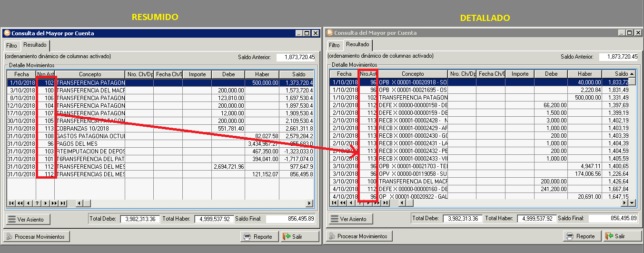
Task: Sort by Haber column header in Detallado grid
Action: coord(585,74)
